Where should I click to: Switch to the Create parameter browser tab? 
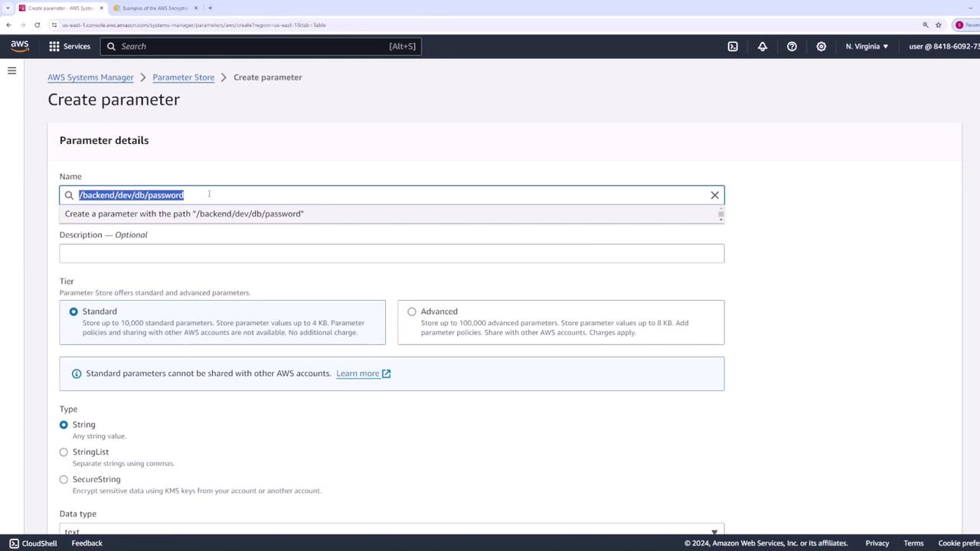point(60,8)
